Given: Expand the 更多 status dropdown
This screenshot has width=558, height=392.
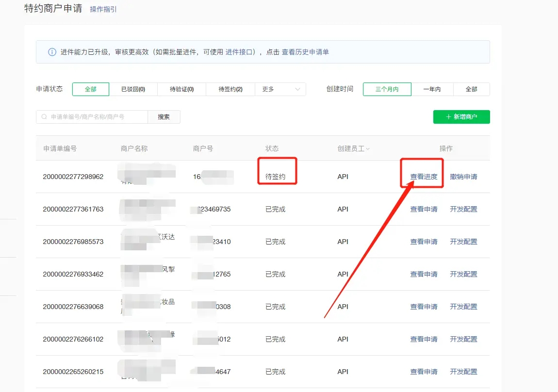Looking at the screenshot, I should [x=280, y=89].
